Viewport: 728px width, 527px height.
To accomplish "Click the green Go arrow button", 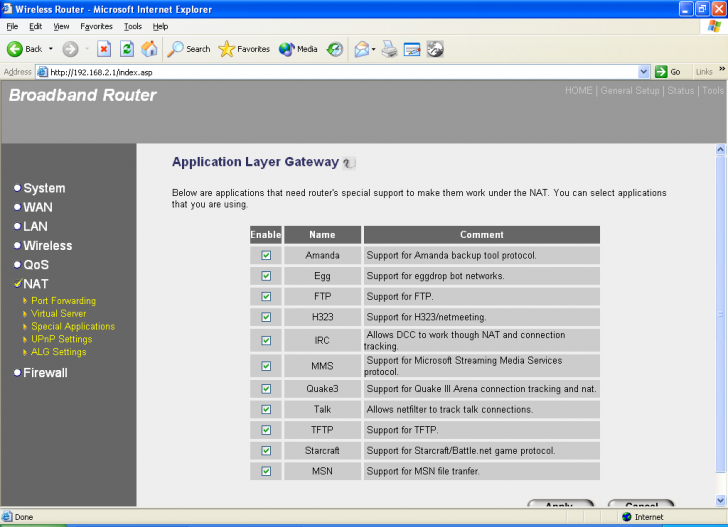I will tap(661, 72).
